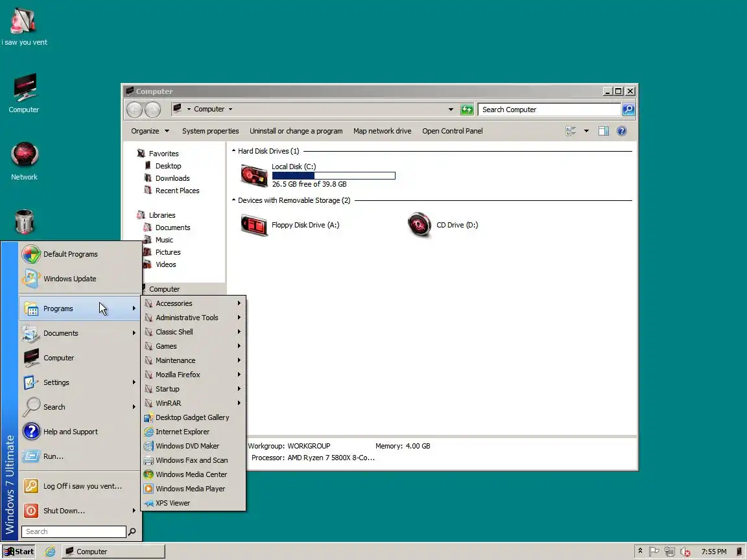Open the Run... dialog entry
747x560 pixels.
[x=80, y=457]
